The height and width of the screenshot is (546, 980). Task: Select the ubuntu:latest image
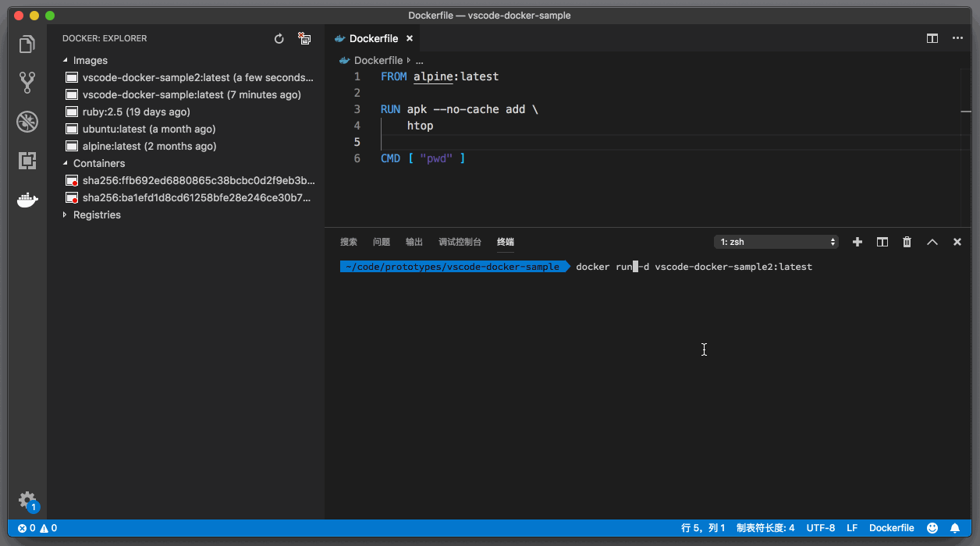click(148, 129)
